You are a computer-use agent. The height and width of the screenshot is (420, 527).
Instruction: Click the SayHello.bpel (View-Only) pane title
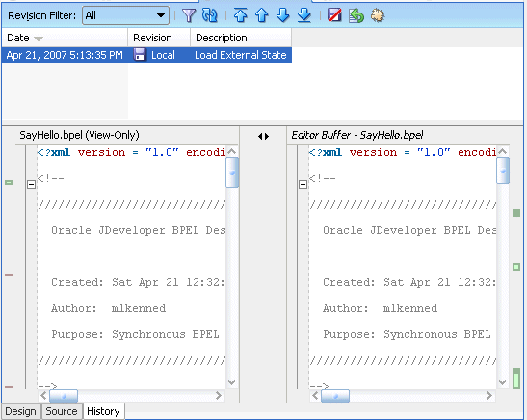pos(79,135)
